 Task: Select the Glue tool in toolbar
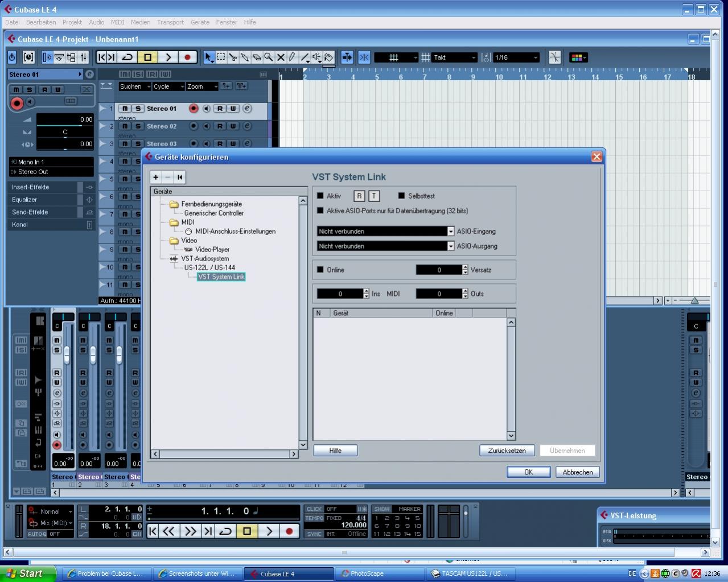click(245, 57)
